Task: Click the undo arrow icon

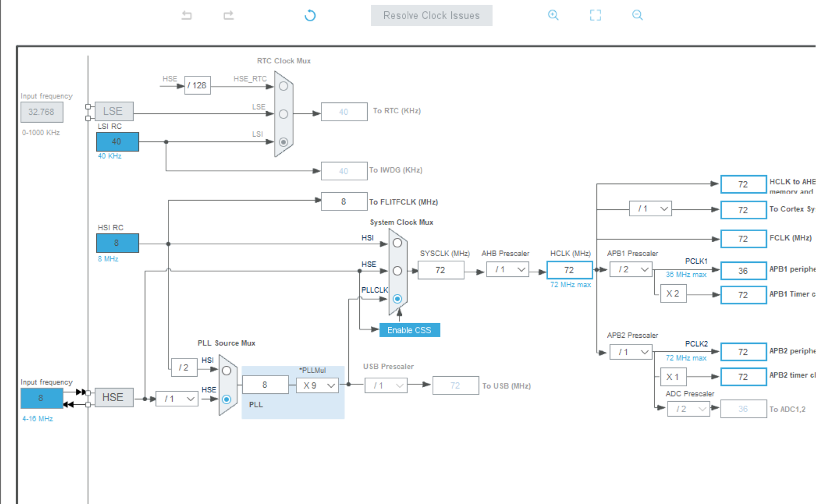Action: pyautogui.click(x=187, y=15)
